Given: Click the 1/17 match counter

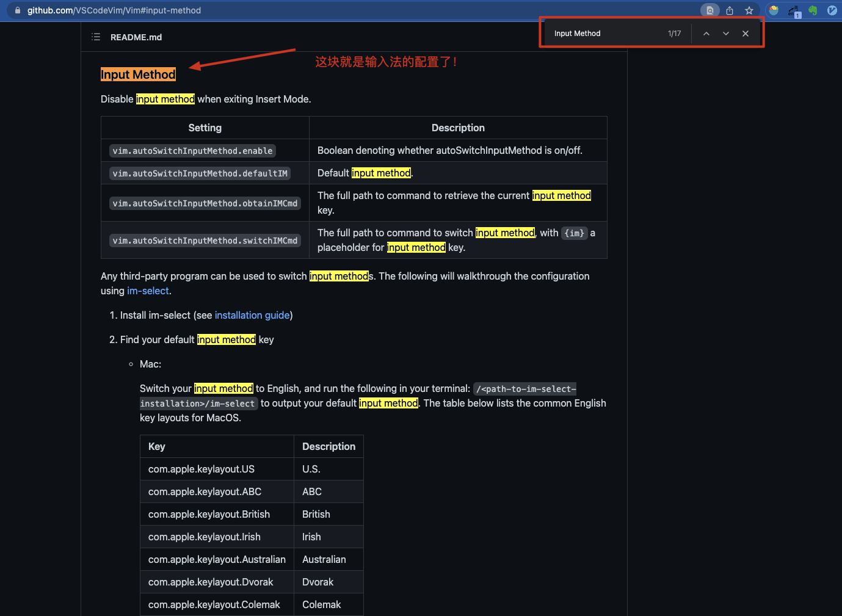Looking at the screenshot, I should tap(674, 34).
